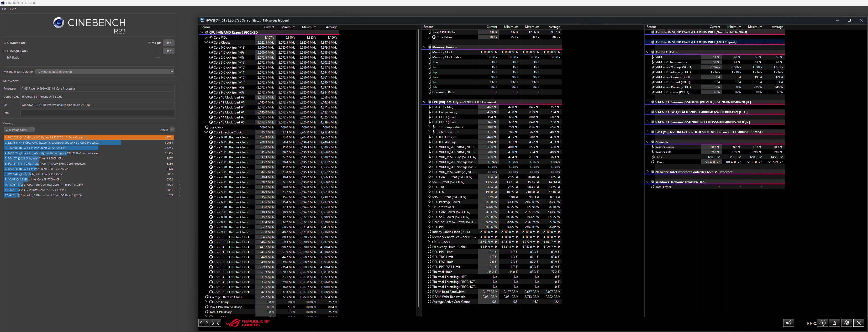Screen dimensions: 868x332
Task: Click the Cinebench title bar app icon
Action: [x=3, y=3]
